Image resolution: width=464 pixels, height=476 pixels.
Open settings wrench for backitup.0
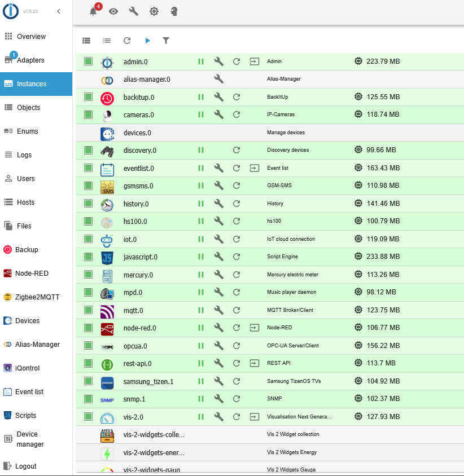pyautogui.click(x=219, y=97)
